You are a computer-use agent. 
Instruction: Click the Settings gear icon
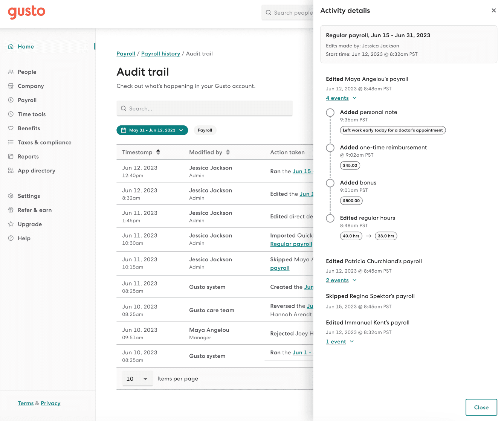[x=11, y=196]
